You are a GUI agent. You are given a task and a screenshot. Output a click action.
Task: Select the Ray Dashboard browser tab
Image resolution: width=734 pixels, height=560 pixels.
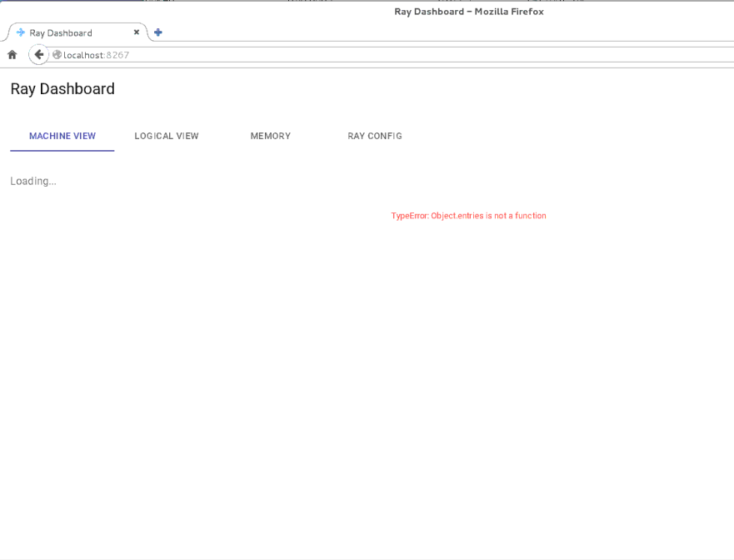(77, 32)
